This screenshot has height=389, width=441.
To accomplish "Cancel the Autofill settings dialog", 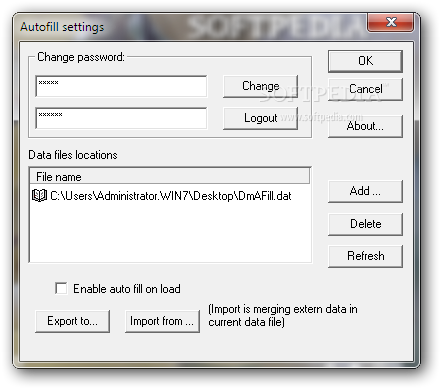I will click(365, 89).
